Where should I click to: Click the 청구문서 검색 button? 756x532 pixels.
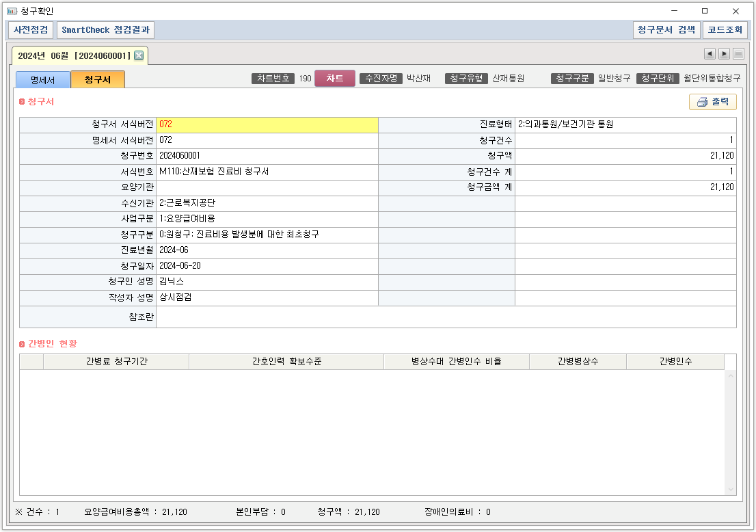coord(666,30)
